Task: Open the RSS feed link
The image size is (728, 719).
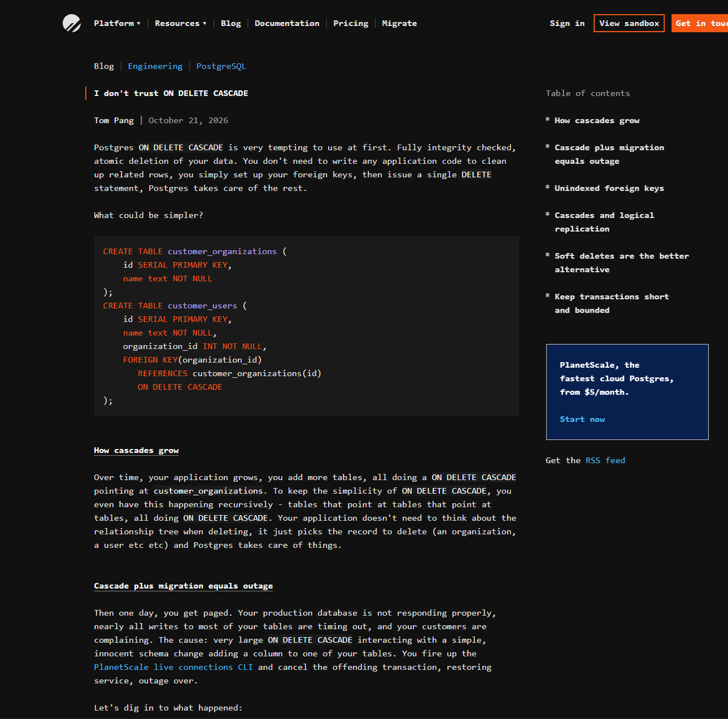Action: coord(605,461)
